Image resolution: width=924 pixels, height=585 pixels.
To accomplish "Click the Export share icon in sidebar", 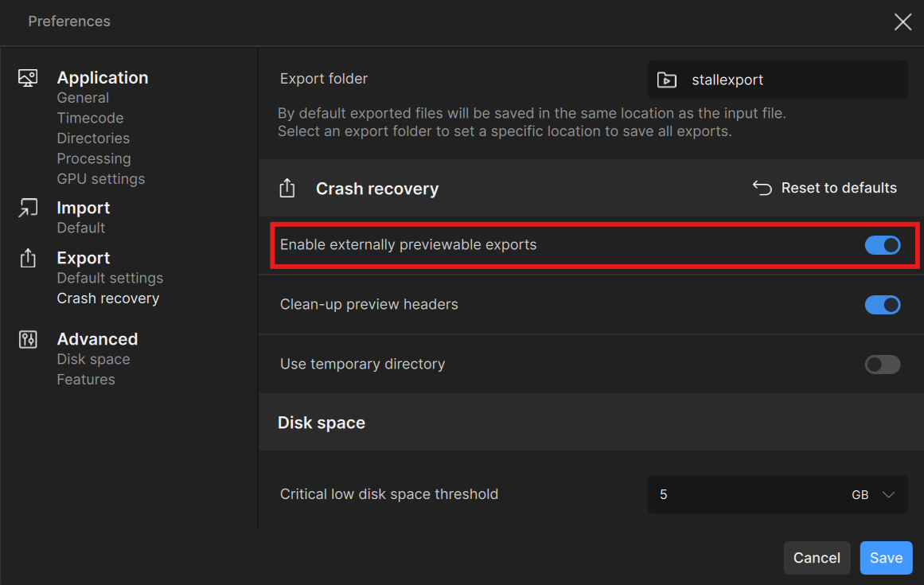I will [28, 258].
